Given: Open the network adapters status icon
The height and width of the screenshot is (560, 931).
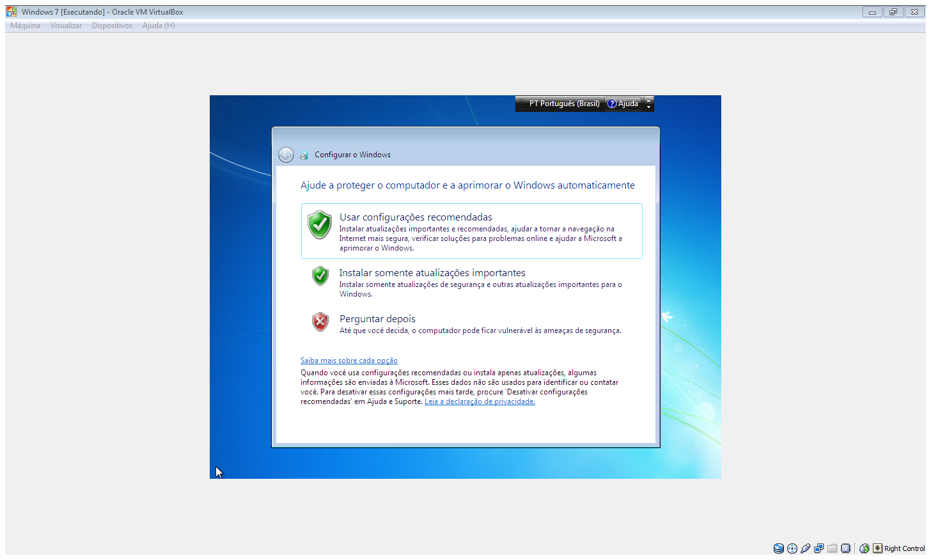Looking at the screenshot, I should pyautogui.click(x=818, y=548).
